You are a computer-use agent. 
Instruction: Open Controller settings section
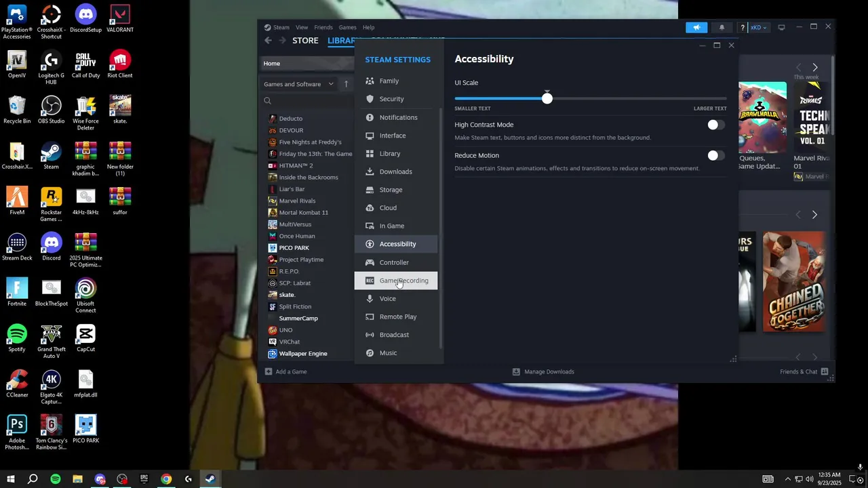(x=396, y=262)
